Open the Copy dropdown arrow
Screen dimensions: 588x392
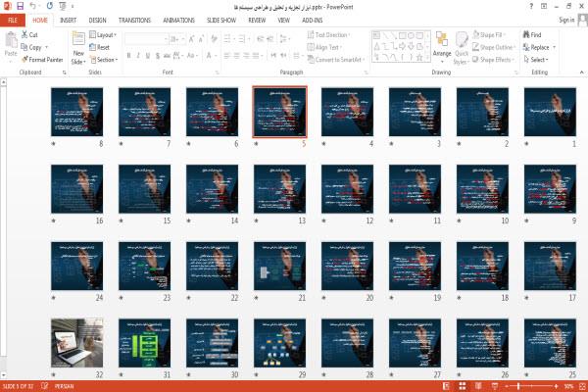click(x=46, y=47)
